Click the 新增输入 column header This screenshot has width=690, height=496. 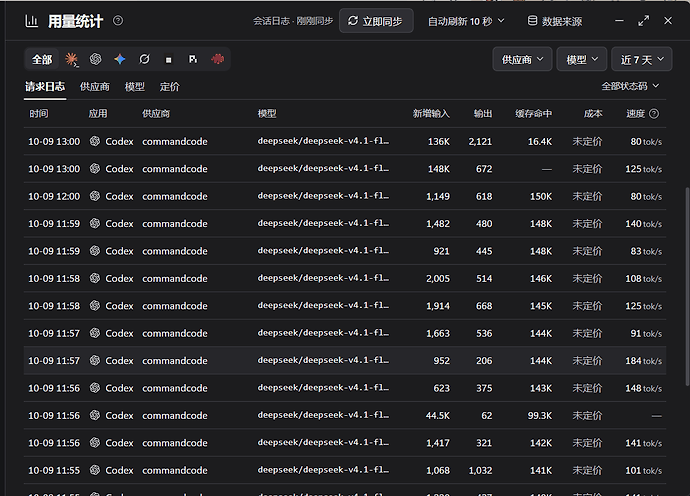tap(431, 114)
